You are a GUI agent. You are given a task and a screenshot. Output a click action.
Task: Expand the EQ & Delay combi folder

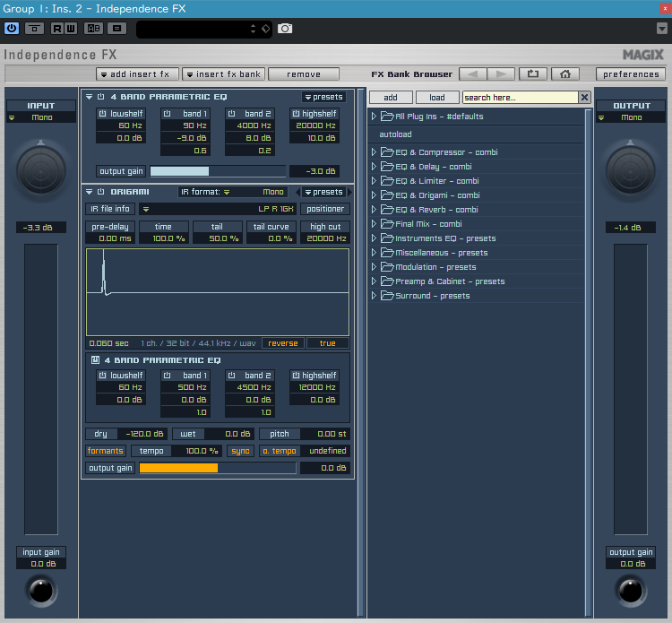[x=374, y=167]
